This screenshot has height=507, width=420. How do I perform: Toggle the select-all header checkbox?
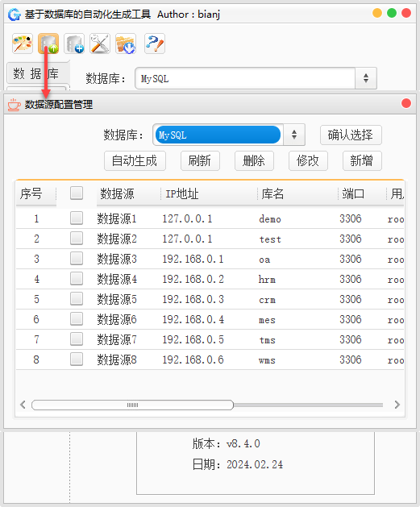[77, 193]
